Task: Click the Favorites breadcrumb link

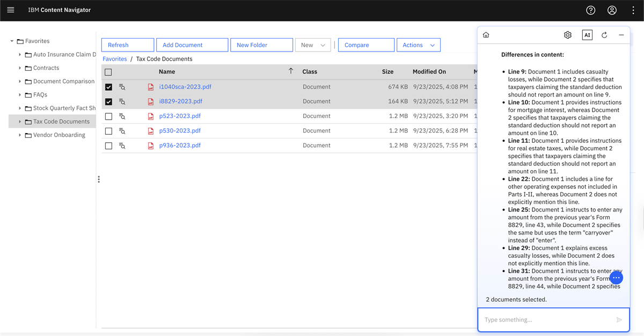Action: [115, 59]
